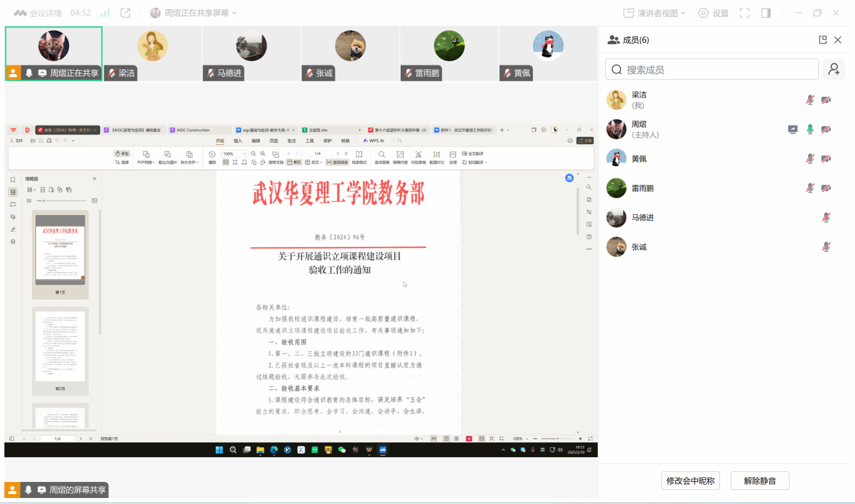Click the network signal strength icon
Image resolution: width=855 pixels, height=504 pixels.
tap(106, 13)
